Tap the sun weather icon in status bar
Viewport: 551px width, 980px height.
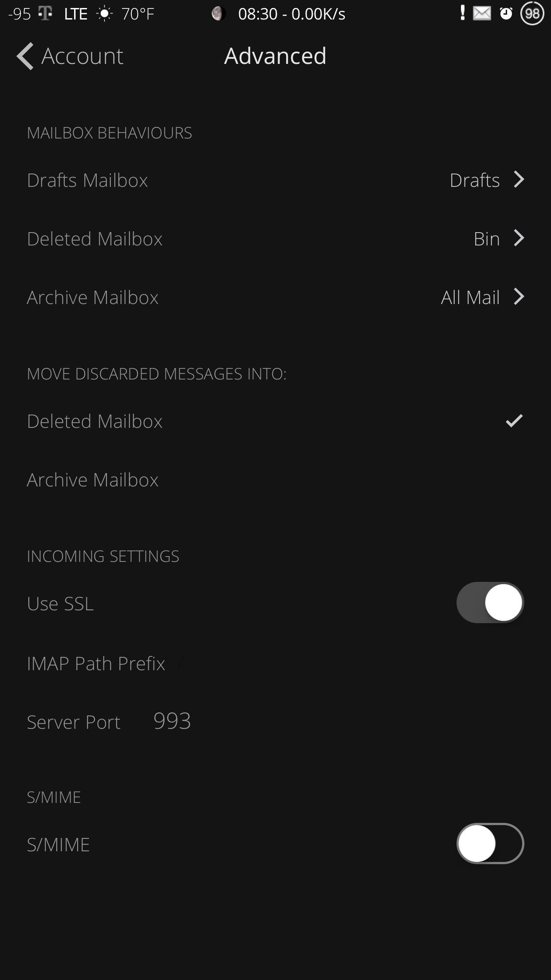click(104, 14)
